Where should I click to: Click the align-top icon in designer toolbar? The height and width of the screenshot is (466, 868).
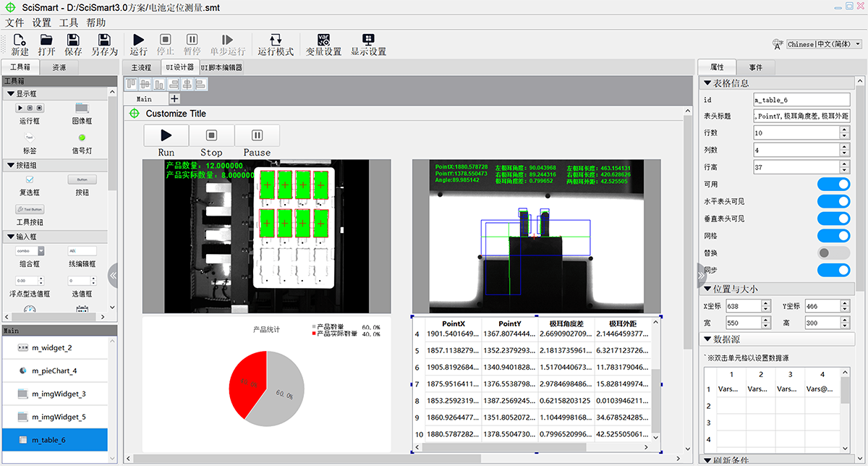(132, 84)
